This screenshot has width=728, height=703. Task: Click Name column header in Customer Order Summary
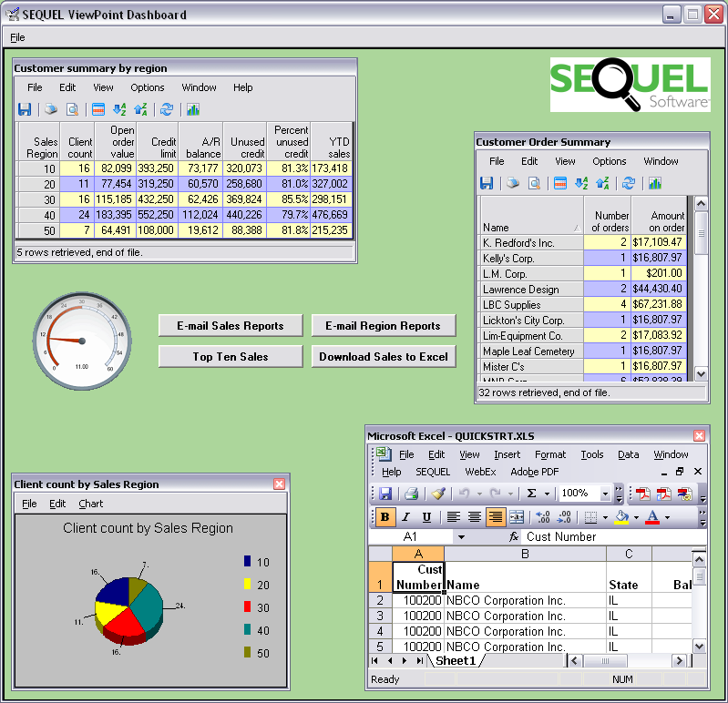[531, 215]
